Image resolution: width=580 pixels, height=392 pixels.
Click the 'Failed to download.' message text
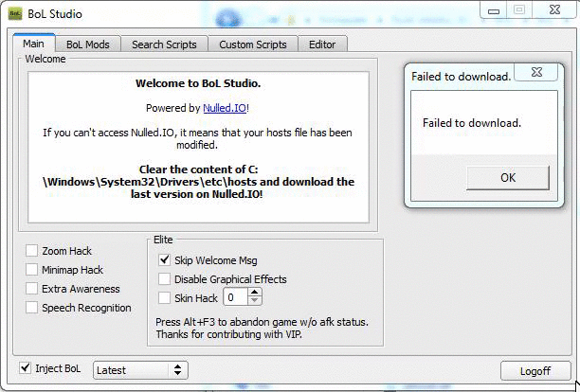pos(472,123)
